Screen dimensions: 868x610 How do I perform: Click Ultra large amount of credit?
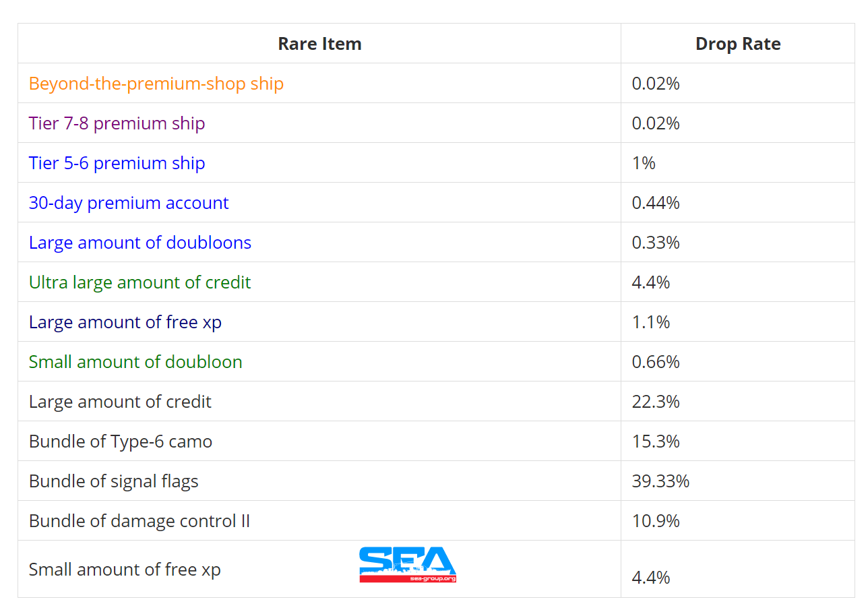tap(139, 282)
